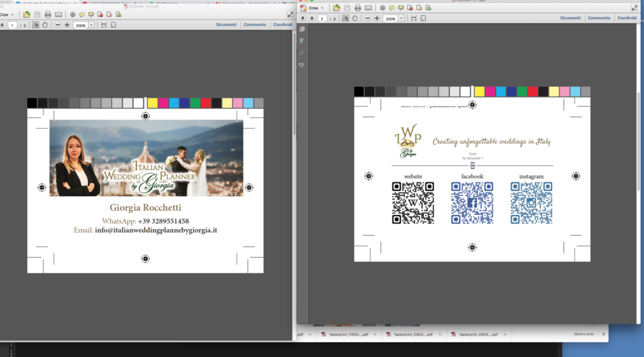Click WhatsApp number +39 3289551458
The height and width of the screenshot is (357, 644).
click(164, 221)
